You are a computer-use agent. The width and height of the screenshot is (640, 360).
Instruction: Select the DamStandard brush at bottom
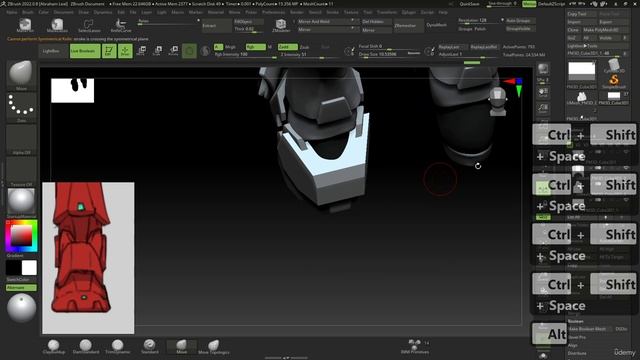click(x=85, y=347)
